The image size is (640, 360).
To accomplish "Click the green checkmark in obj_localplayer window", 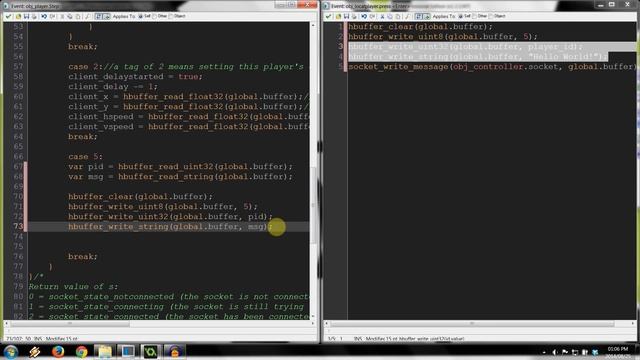I will pos(328,16).
